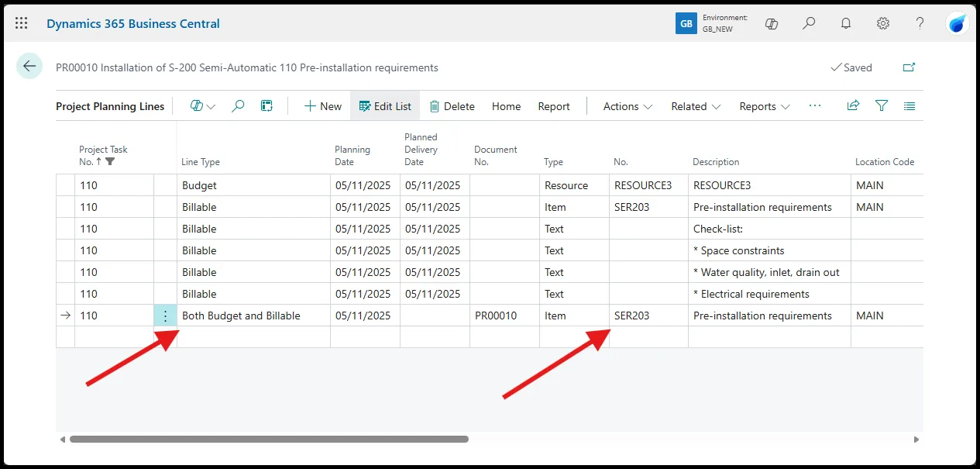
Task: Open the Report tab
Action: pyautogui.click(x=554, y=106)
